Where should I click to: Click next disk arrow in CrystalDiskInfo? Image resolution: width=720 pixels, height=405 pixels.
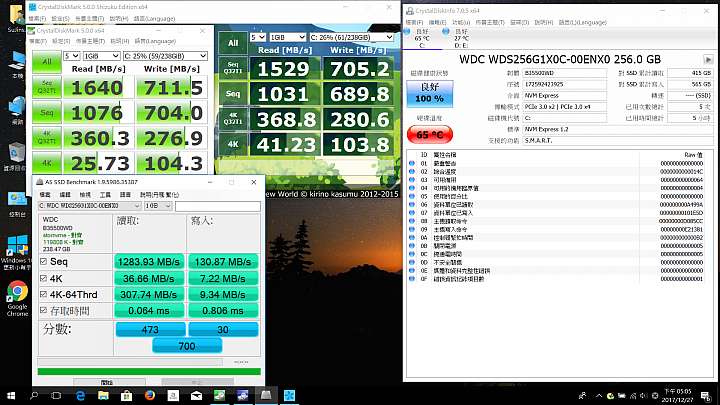click(x=708, y=59)
